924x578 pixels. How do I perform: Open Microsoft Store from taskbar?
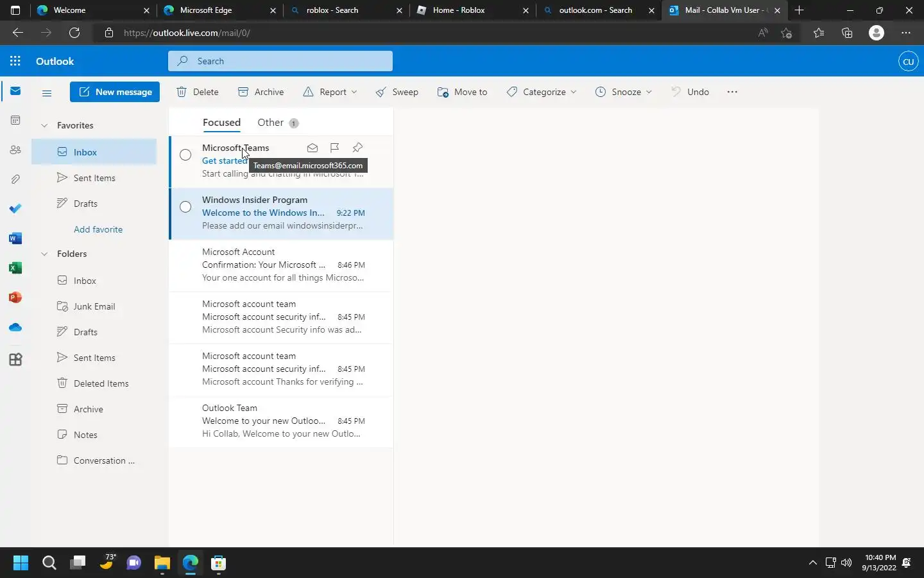click(218, 563)
